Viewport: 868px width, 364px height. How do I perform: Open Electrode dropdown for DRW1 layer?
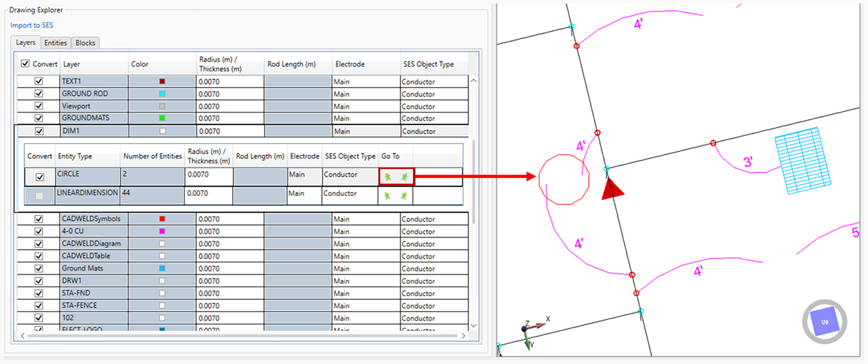[366, 281]
